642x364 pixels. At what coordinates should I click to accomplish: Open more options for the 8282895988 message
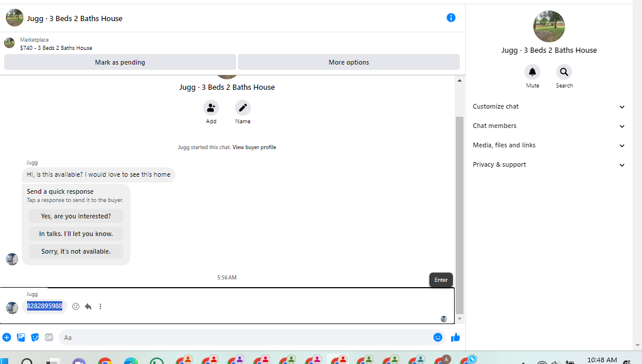(x=100, y=306)
